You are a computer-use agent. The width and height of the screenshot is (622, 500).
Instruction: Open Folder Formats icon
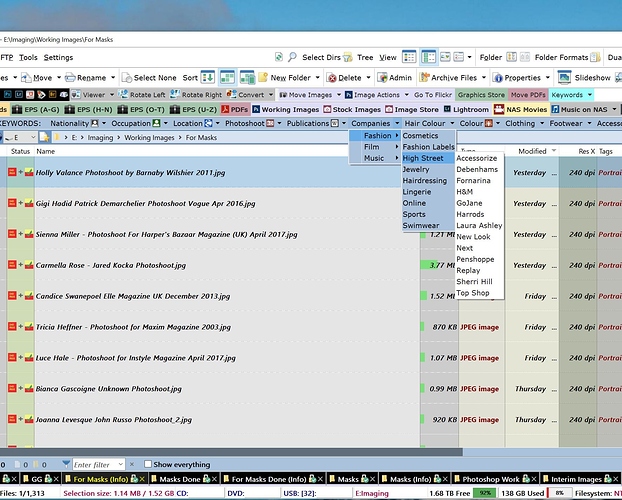tap(595, 57)
